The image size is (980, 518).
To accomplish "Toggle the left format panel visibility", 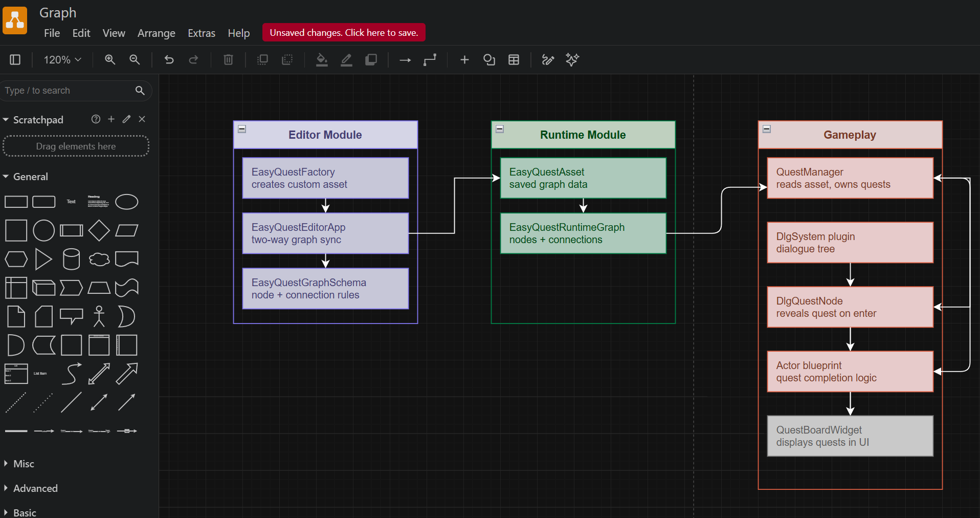I will tap(15, 60).
